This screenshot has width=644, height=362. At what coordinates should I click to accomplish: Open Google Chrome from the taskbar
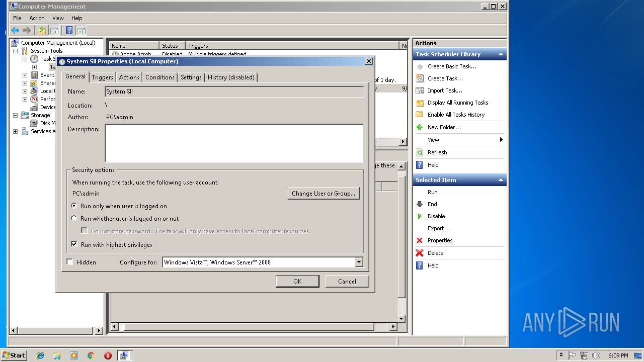pos(91,355)
